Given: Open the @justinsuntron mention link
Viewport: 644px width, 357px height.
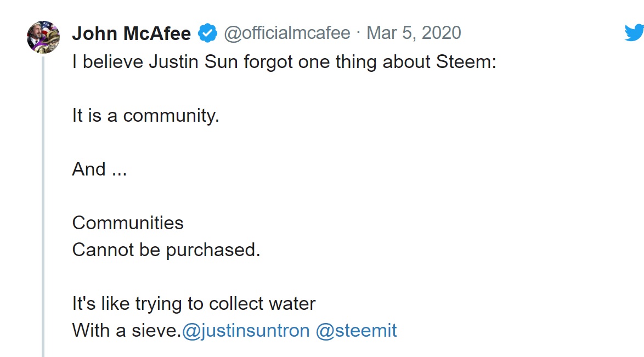Looking at the screenshot, I should tap(246, 331).
